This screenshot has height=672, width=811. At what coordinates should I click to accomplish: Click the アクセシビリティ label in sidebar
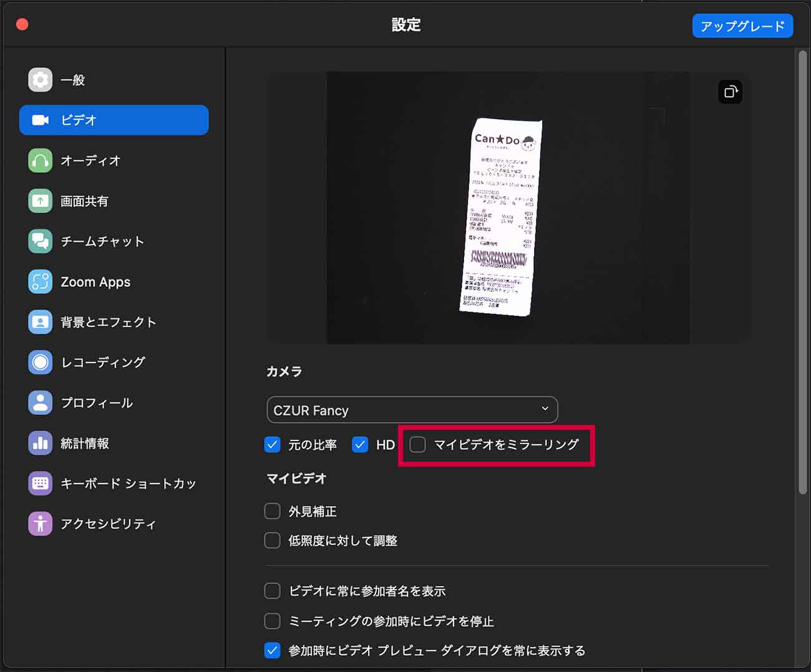[108, 523]
